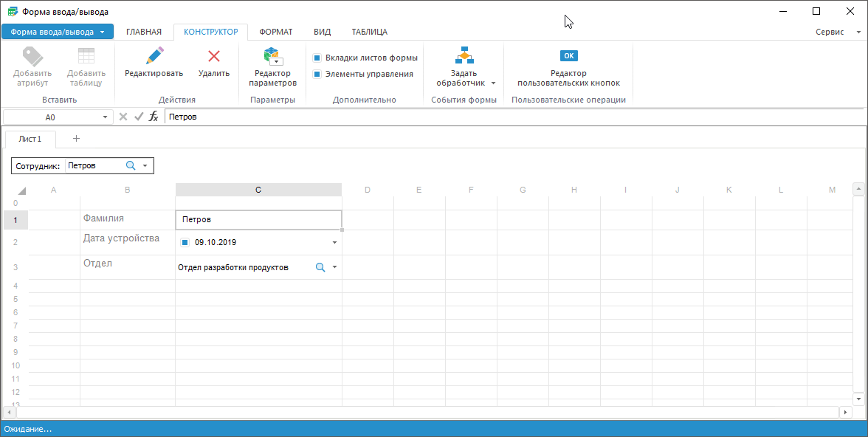Click the Редактировать pencil icon
This screenshot has width=868, height=437.
pos(154,56)
